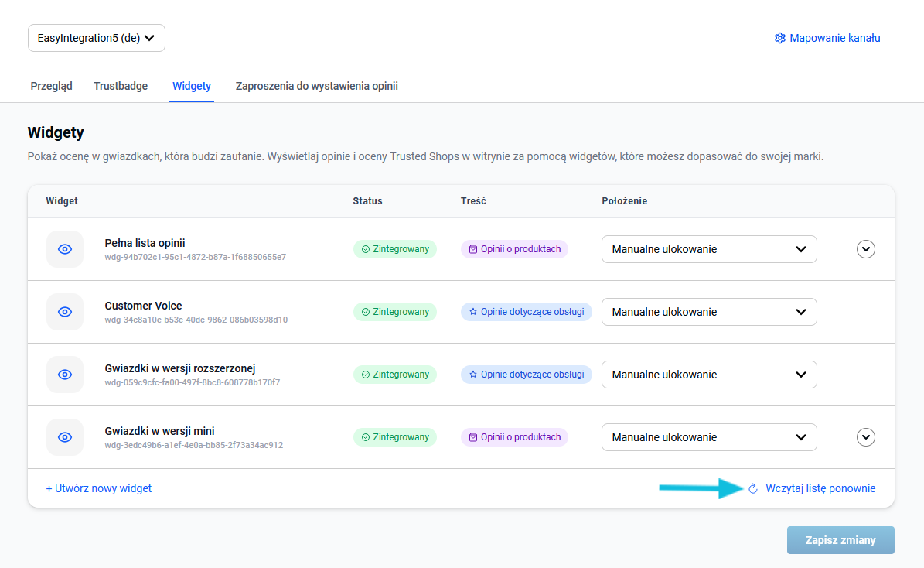Click the checkmark icon in Pełna lista opinii status badge
924x568 pixels.
coord(366,249)
